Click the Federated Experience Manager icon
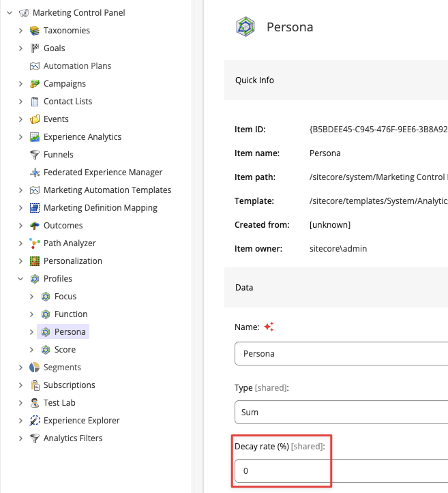This screenshot has width=448, height=493. tap(35, 173)
